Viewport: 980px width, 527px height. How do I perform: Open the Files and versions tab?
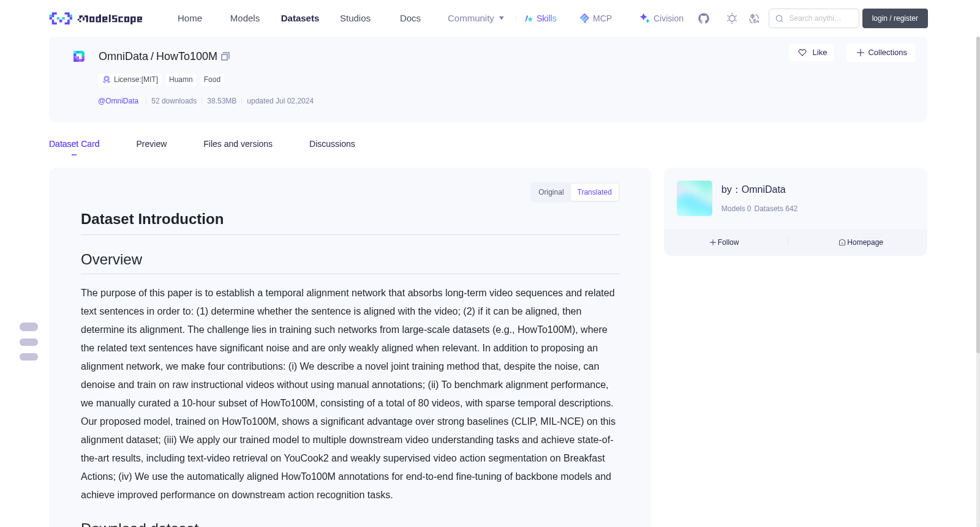point(238,144)
